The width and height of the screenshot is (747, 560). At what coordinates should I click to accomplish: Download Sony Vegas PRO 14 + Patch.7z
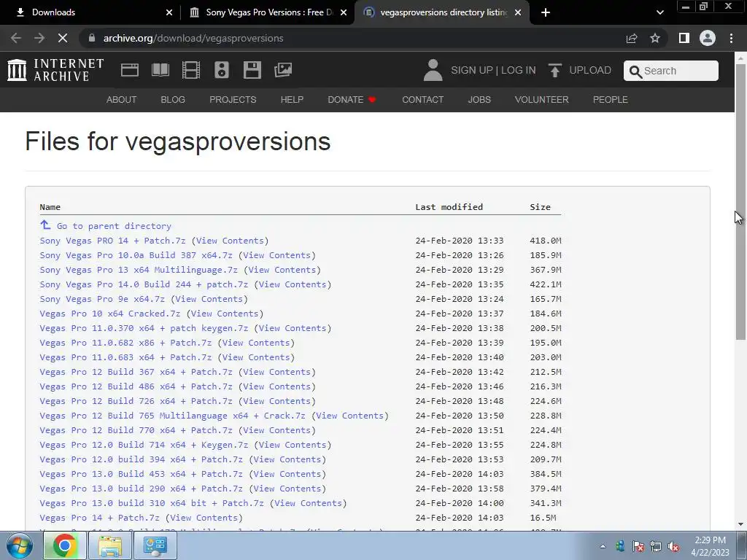coord(112,241)
